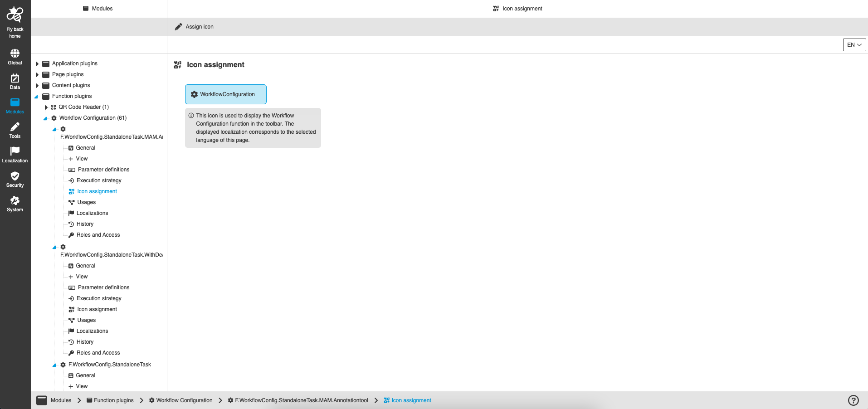Click the QR Code Reader icon
Image resolution: width=868 pixels, height=409 pixels.
tap(54, 107)
